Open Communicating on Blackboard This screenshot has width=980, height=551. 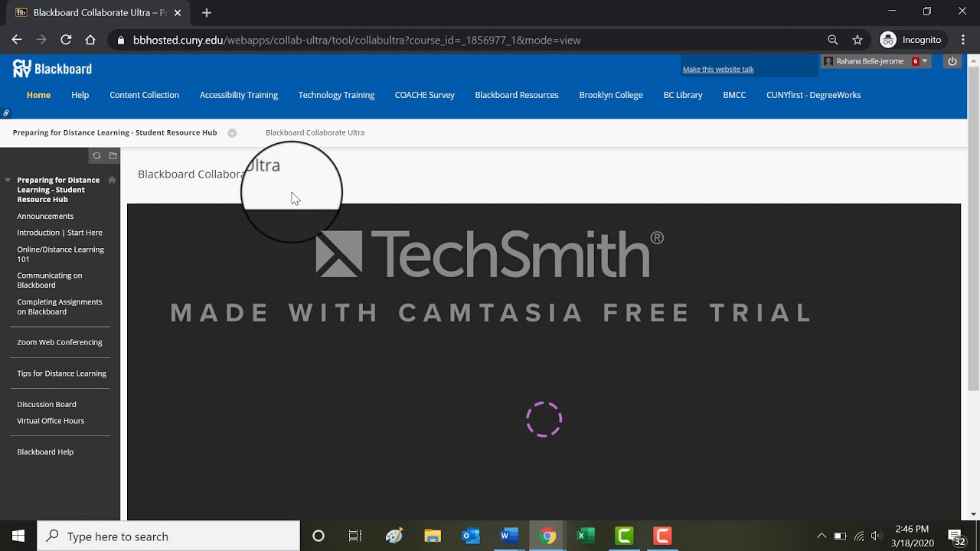coord(50,280)
